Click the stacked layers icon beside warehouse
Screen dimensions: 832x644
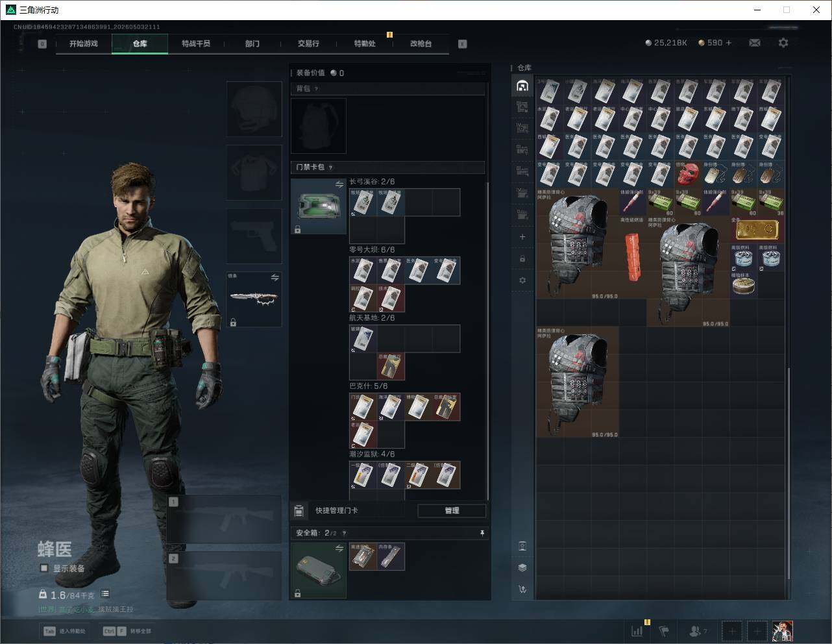click(522, 567)
